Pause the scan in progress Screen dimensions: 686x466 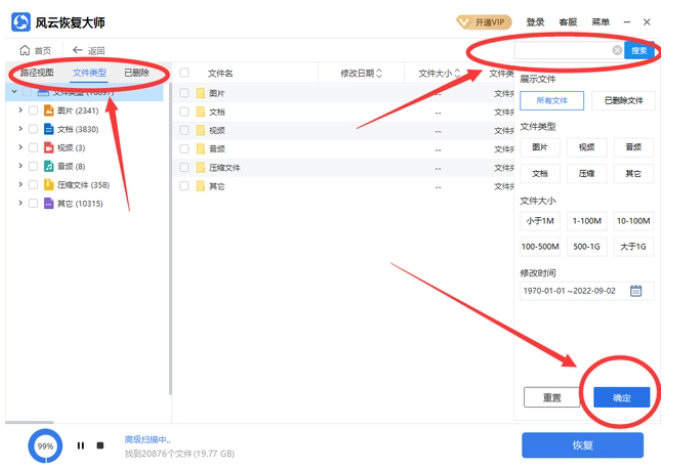pos(81,445)
